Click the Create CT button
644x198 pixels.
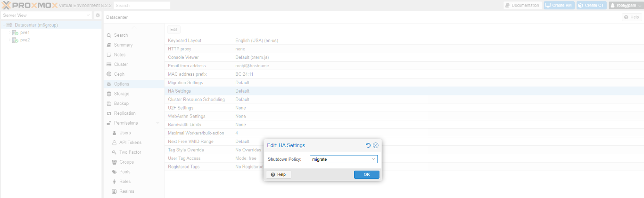(x=591, y=5)
